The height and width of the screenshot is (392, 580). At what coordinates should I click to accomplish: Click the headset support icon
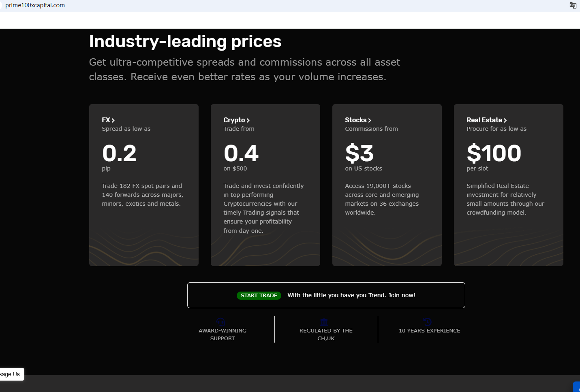pos(221,322)
